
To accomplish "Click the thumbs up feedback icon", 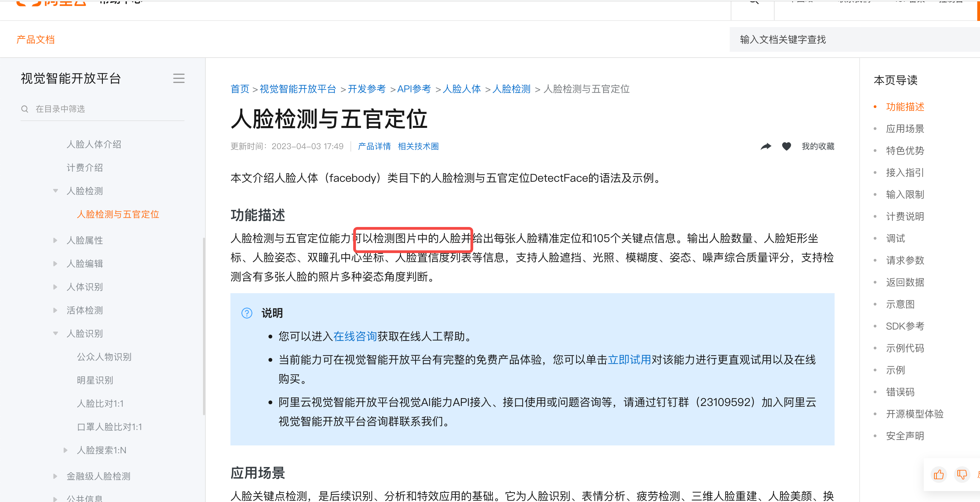I will [939, 474].
